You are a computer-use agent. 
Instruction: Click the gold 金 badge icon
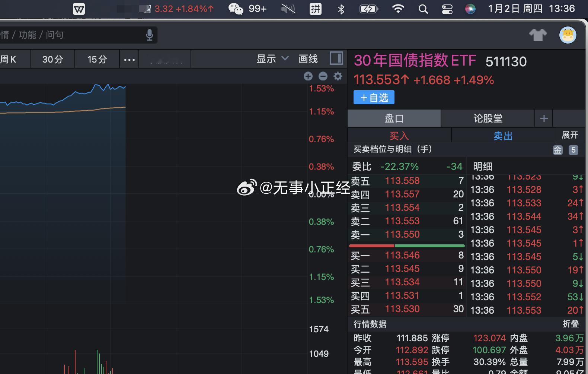click(557, 150)
